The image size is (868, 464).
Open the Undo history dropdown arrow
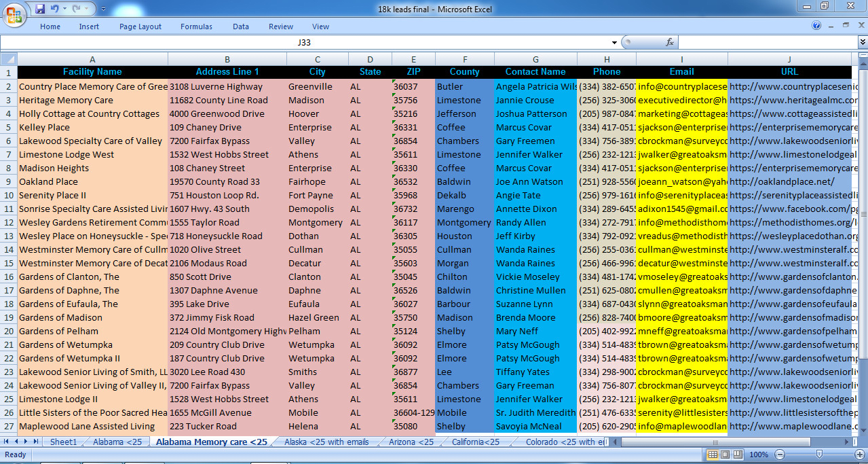pos(64,8)
